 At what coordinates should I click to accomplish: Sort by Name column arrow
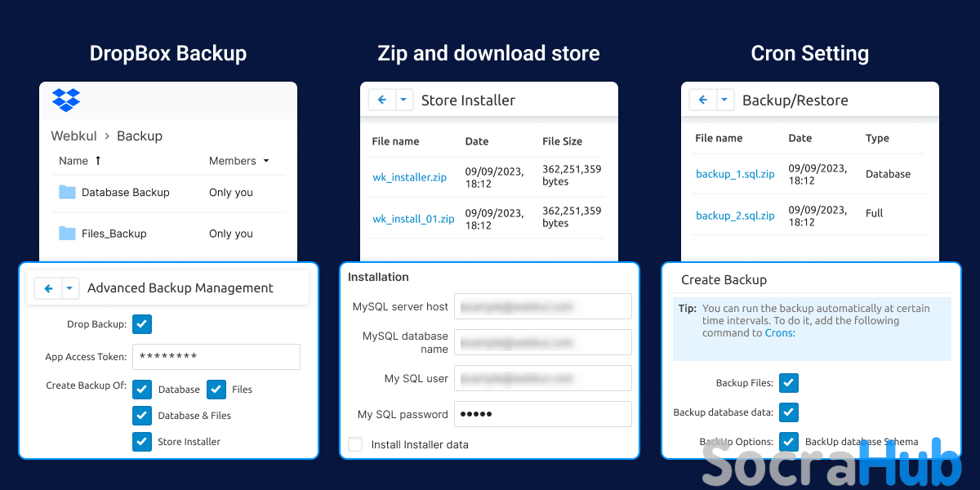pos(98,161)
